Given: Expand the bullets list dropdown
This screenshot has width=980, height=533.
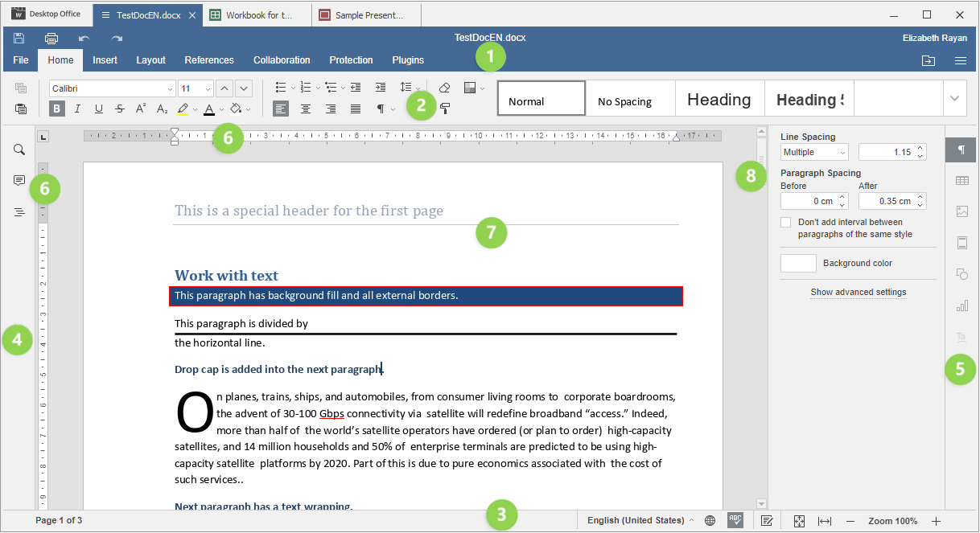Looking at the screenshot, I should [293, 88].
